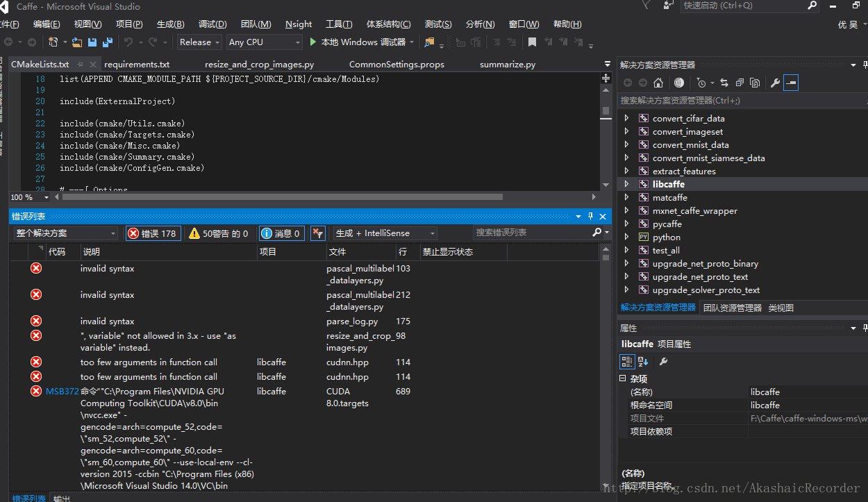Toggle the Warnings 50 filter button
Image resolution: width=868 pixels, height=502 pixels.
click(x=219, y=233)
